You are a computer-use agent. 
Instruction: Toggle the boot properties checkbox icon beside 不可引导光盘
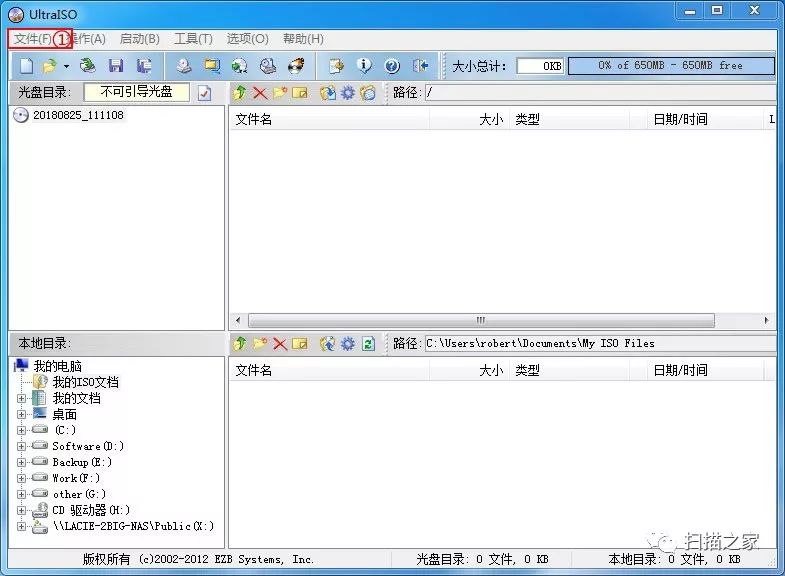tap(204, 93)
